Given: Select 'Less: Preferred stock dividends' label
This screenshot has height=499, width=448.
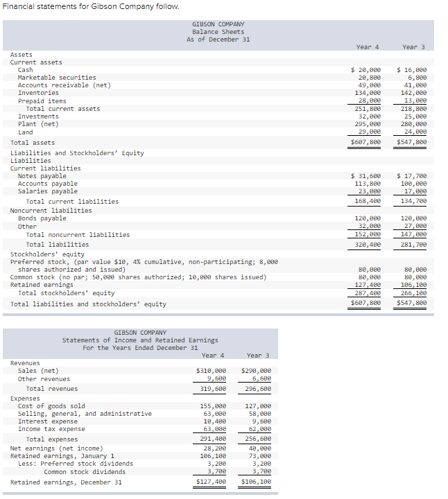Looking at the screenshot, I should tap(76, 464).
